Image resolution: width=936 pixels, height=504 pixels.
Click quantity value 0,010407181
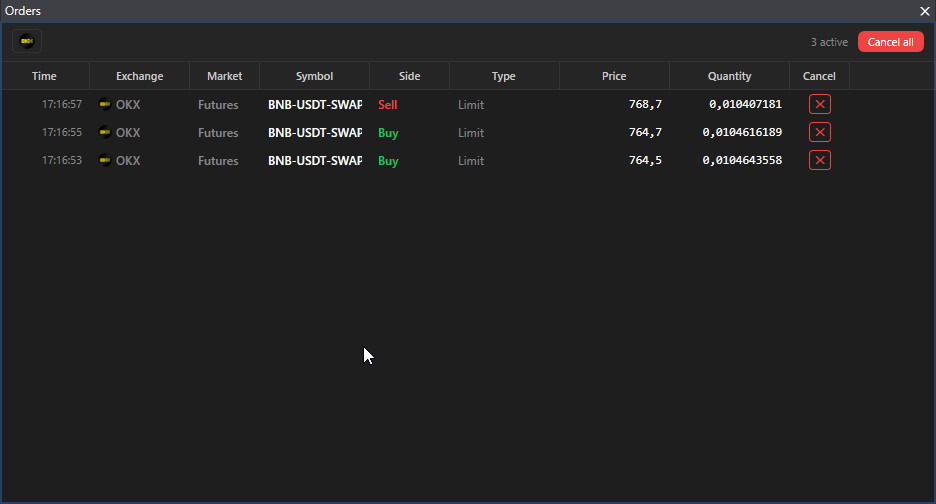[x=746, y=104]
